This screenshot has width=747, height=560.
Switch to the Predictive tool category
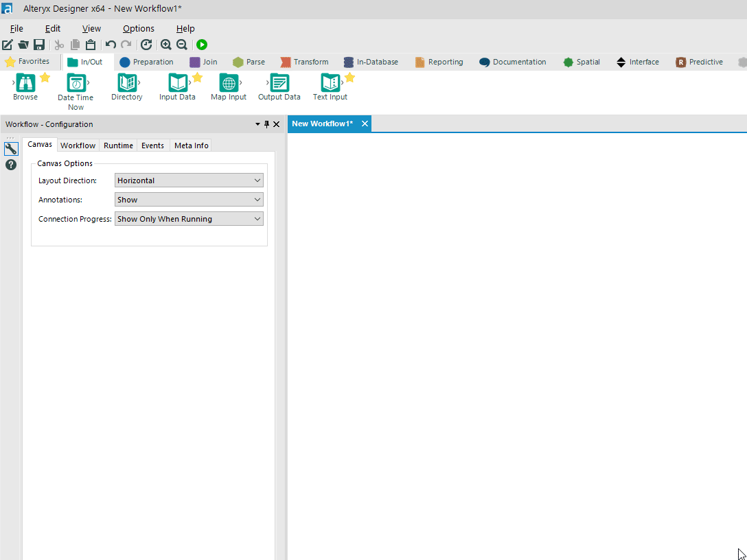point(700,62)
